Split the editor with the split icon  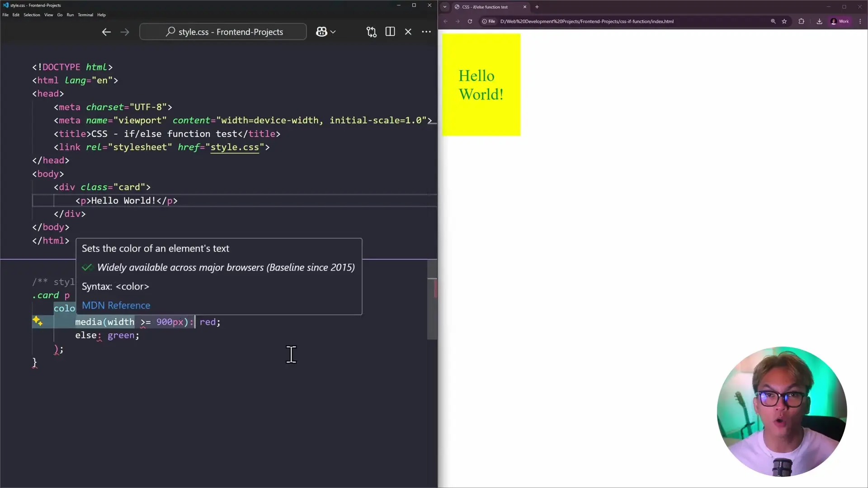(390, 32)
